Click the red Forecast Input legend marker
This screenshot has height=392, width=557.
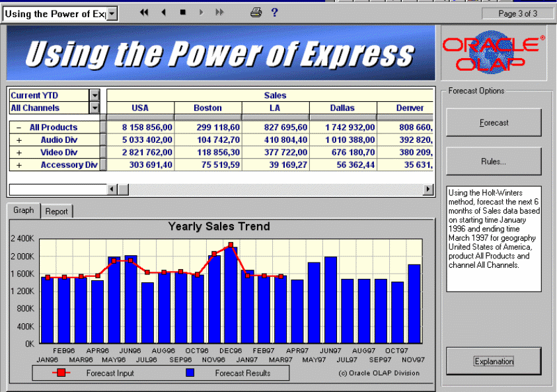[x=61, y=372]
